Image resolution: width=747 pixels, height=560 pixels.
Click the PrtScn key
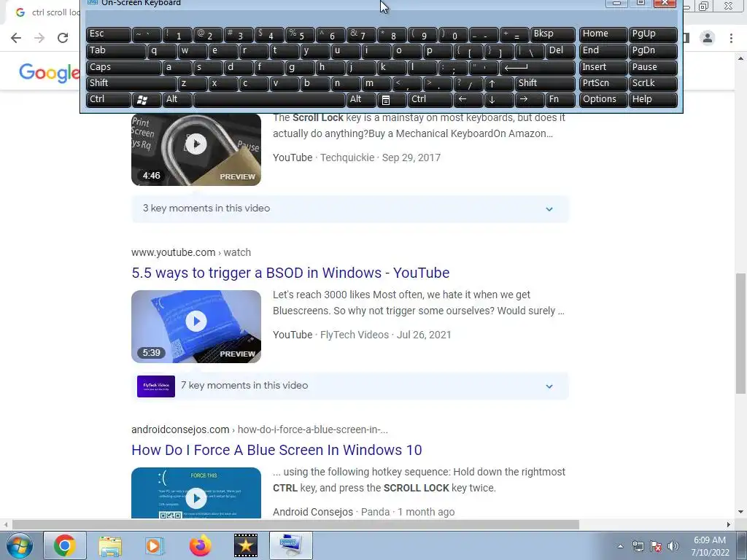[603, 83]
